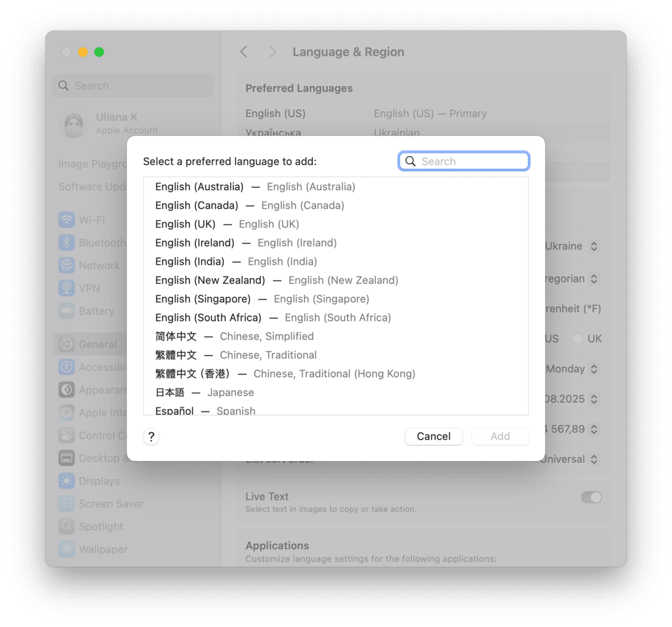Click the Screen Saver icon
Screen dimensions: 672x627
coord(67,503)
